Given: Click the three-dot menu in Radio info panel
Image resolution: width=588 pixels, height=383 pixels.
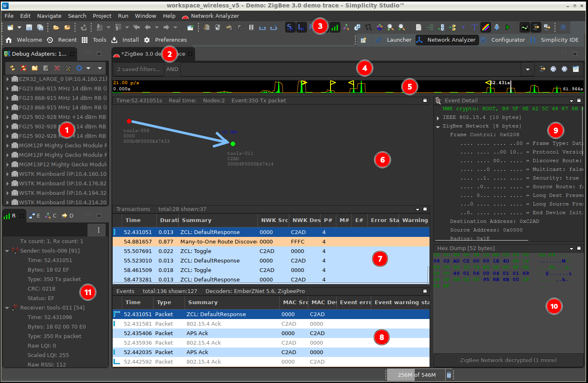Looking at the screenshot, I should pos(99,230).
